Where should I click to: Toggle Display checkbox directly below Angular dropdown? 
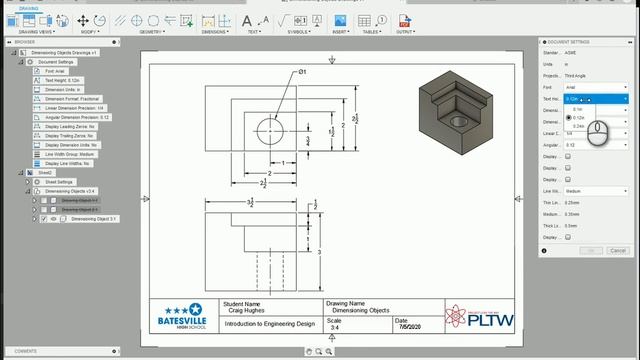568,156
